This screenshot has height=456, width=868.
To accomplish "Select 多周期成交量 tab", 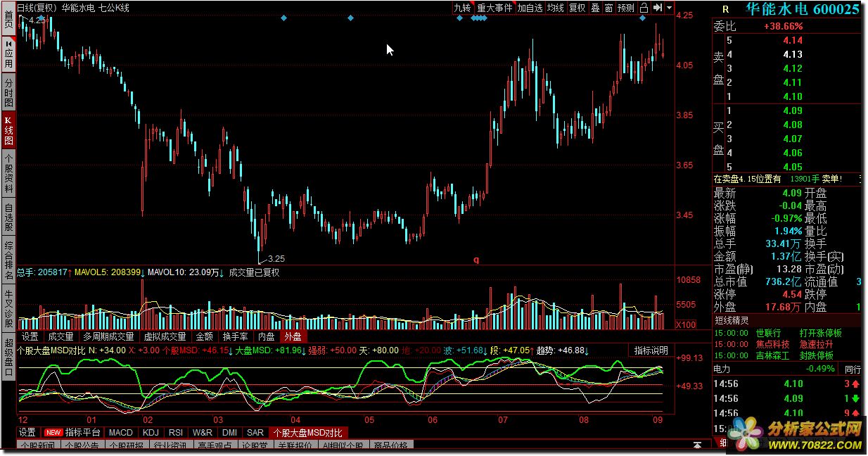I will pos(108,336).
